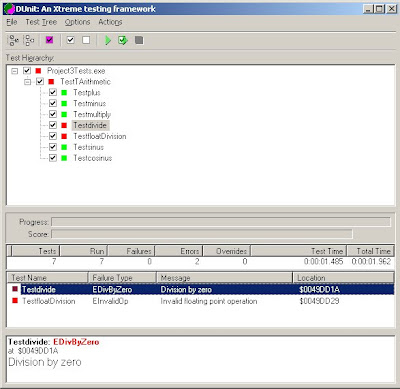Toggle the Project3Tests.exe checkbox
The width and height of the screenshot is (400, 389).
coord(27,71)
